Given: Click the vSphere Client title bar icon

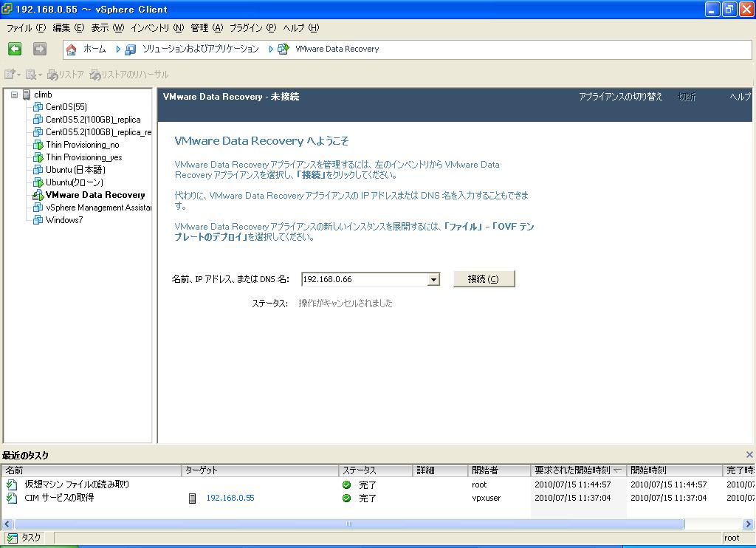Looking at the screenshot, I should click(7, 9).
